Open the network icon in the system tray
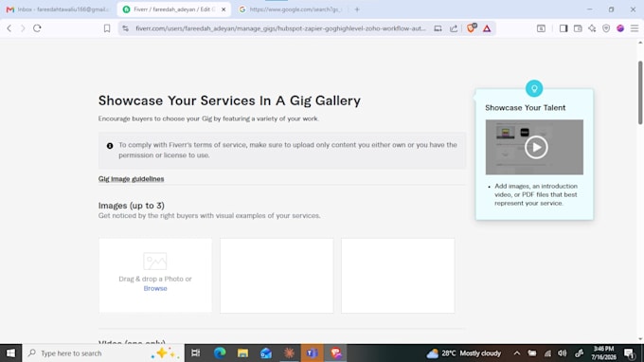Screen dimensions: 644x362 (547, 353)
